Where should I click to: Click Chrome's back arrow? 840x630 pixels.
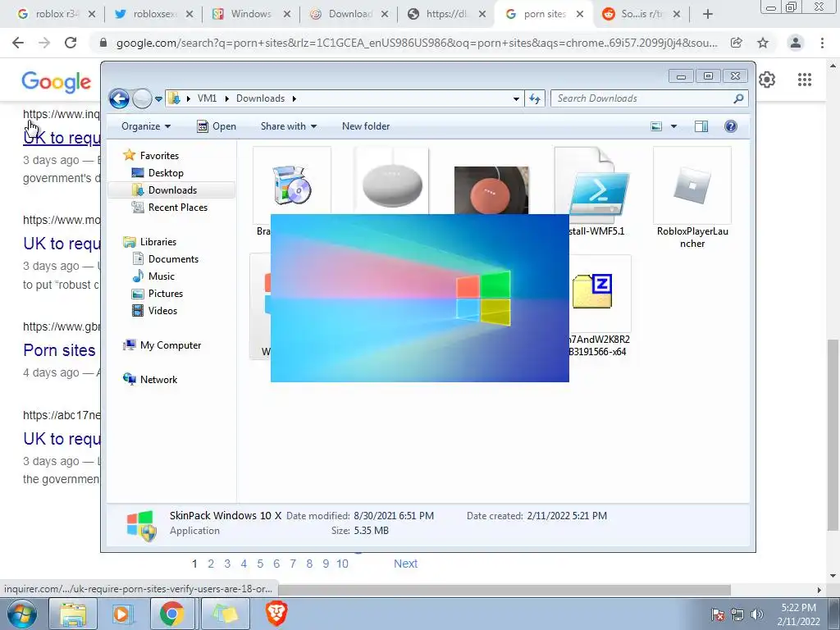pyautogui.click(x=18, y=43)
